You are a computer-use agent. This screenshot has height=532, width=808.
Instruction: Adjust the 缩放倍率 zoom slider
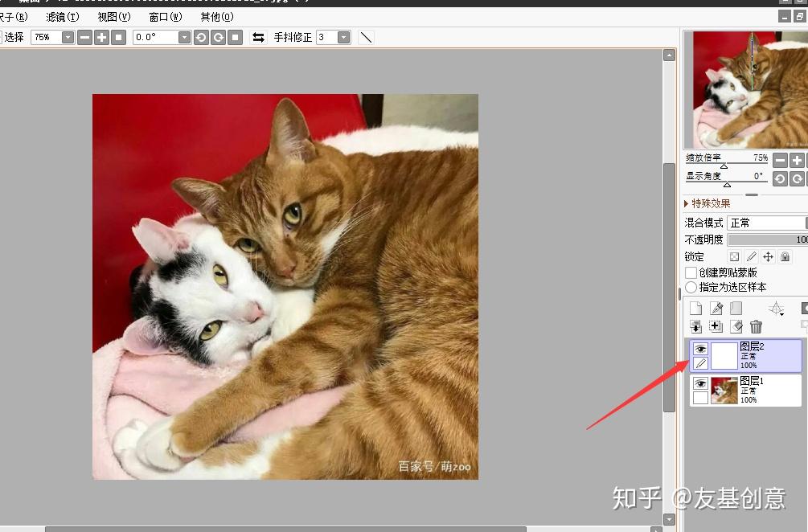point(727,164)
